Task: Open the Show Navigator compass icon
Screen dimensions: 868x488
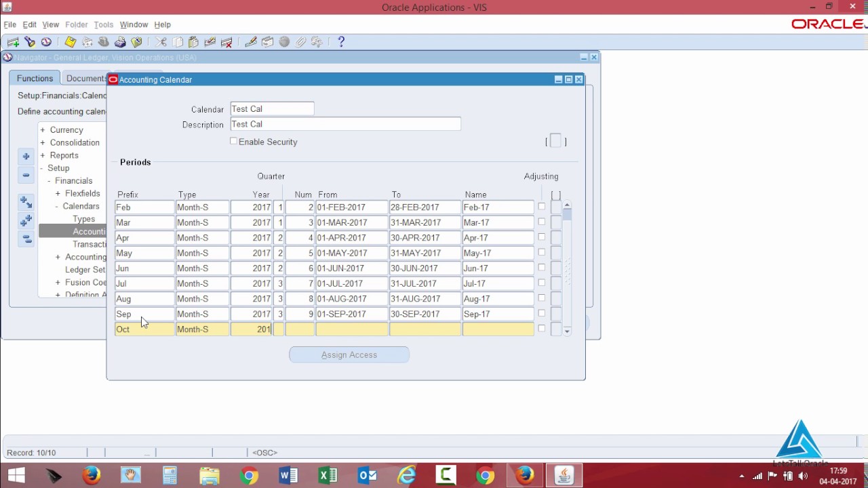Action: coord(46,42)
